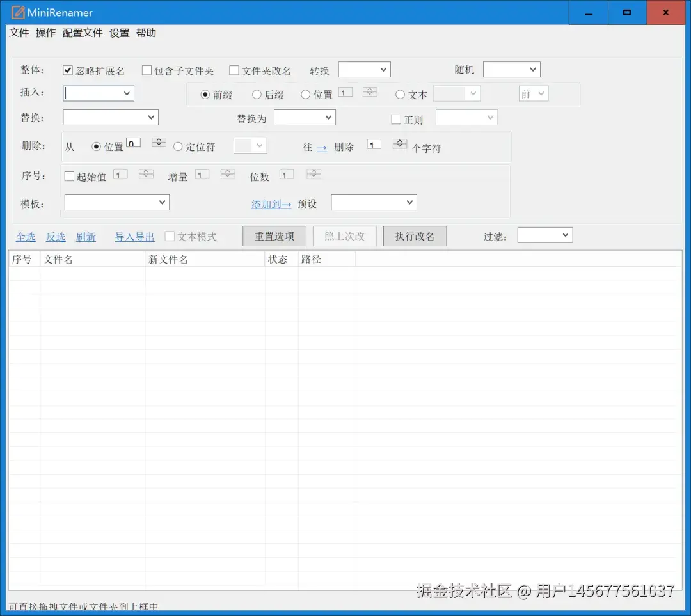Click the character count spinner arrows

(400, 144)
